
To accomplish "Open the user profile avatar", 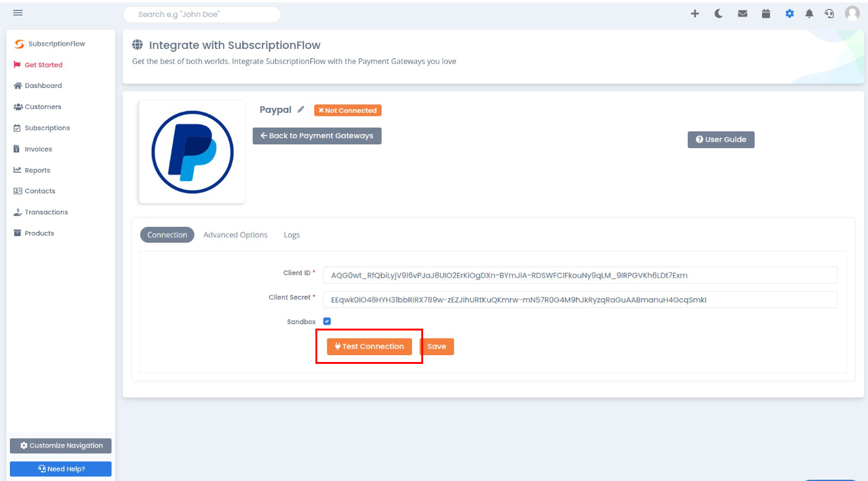I will [853, 13].
